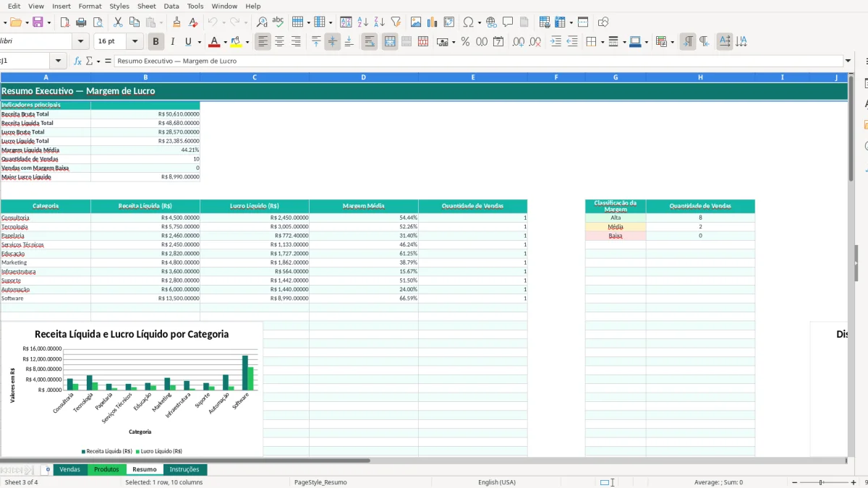Screen dimensions: 868x488
Task: Expand the formula bar
Action: [x=848, y=61]
